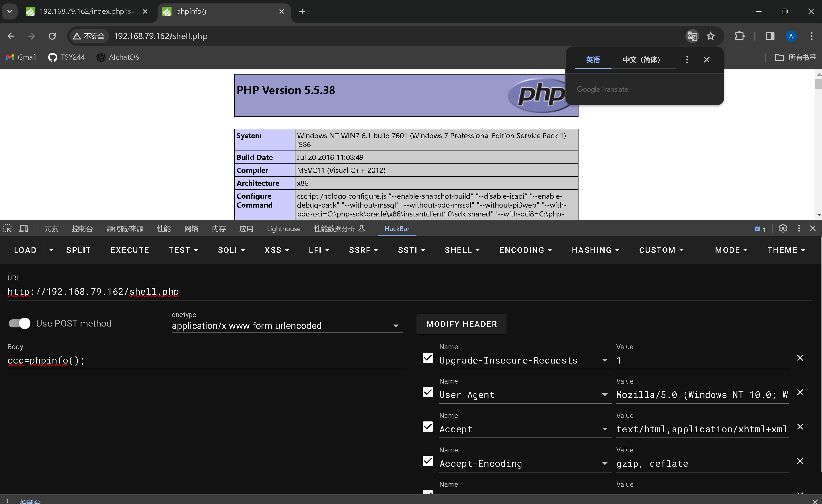Click the Body input field
This screenshot has height=504, width=822.
coord(204,361)
